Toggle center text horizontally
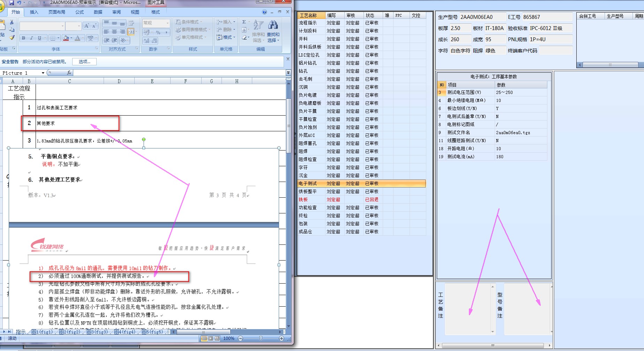Image resolution: width=644 pixels, height=351 pixels. pyautogui.click(x=114, y=32)
